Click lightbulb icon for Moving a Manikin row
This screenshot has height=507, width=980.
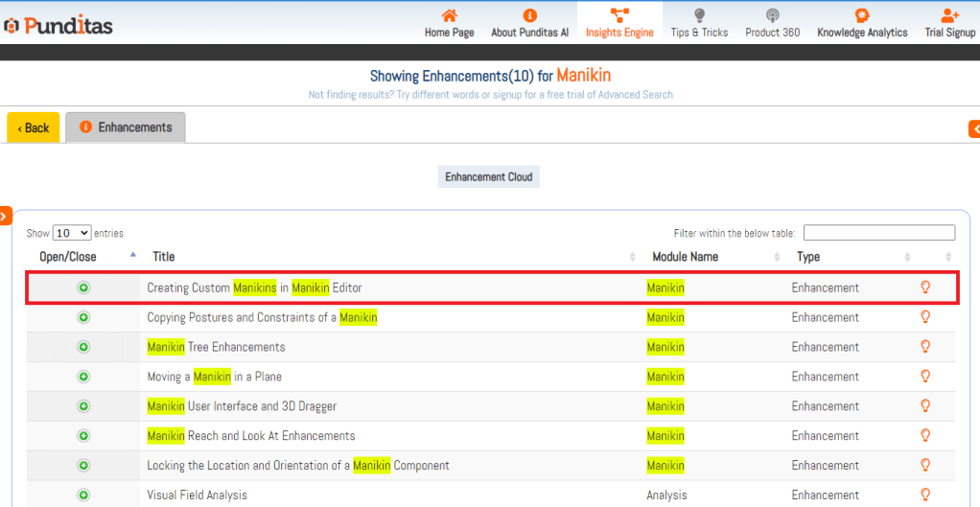tap(925, 377)
